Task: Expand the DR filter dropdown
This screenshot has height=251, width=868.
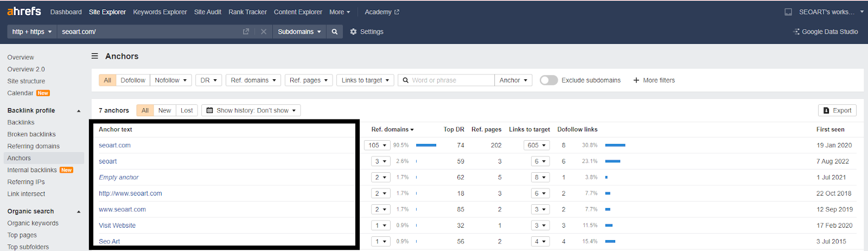Action: (208, 80)
